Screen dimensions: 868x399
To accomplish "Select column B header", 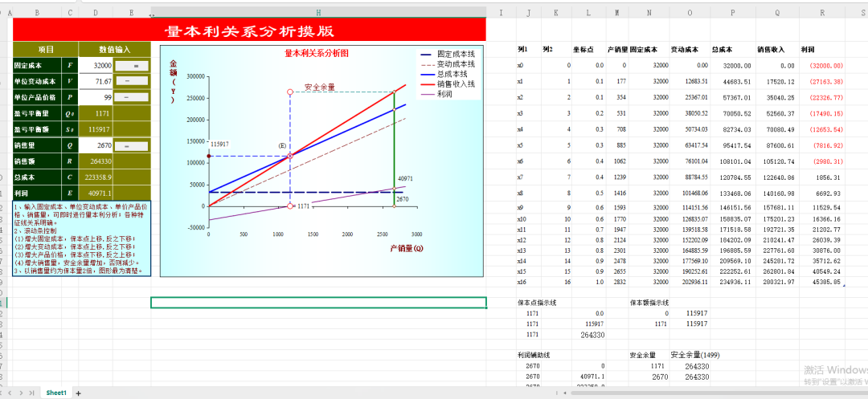I will pyautogui.click(x=37, y=12).
